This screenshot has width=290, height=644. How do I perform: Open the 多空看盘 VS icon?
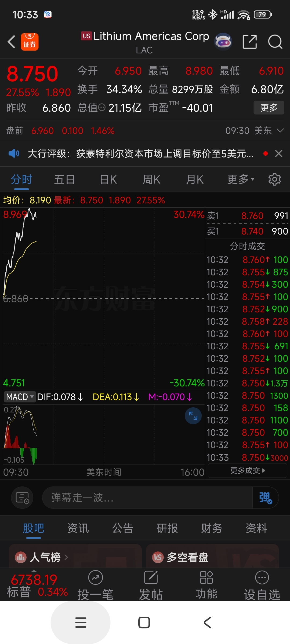[x=158, y=558]
